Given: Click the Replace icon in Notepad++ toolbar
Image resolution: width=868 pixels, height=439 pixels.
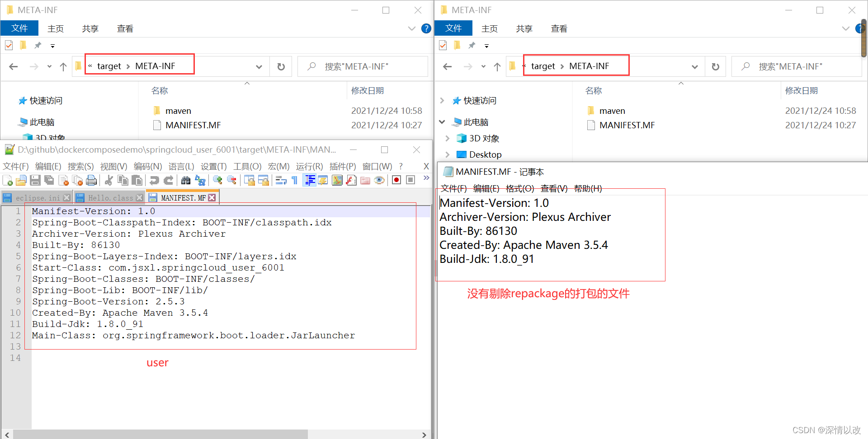Looking at the screenshot, I should tap(200, 181).
